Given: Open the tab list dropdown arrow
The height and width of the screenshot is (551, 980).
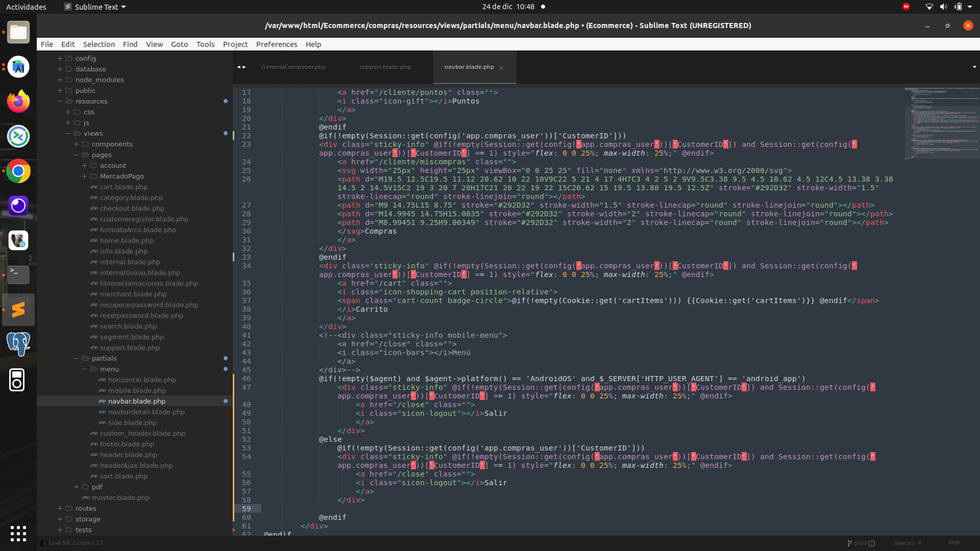Looking at the screenshot, I should pyautogui.click(x=974, y=67).
